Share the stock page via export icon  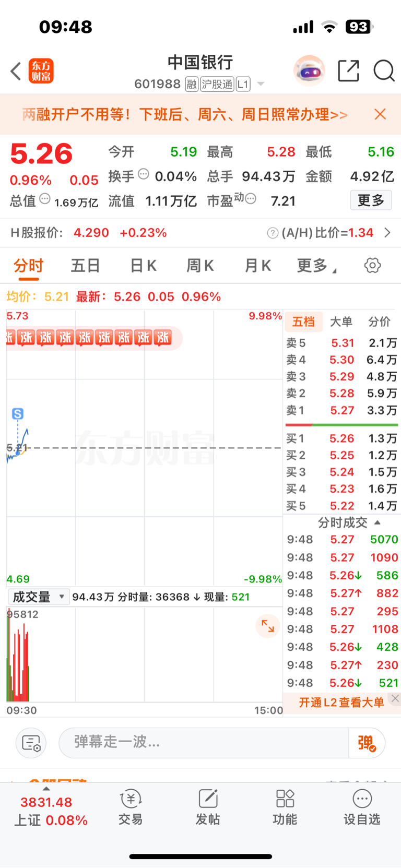pos(348,70)
